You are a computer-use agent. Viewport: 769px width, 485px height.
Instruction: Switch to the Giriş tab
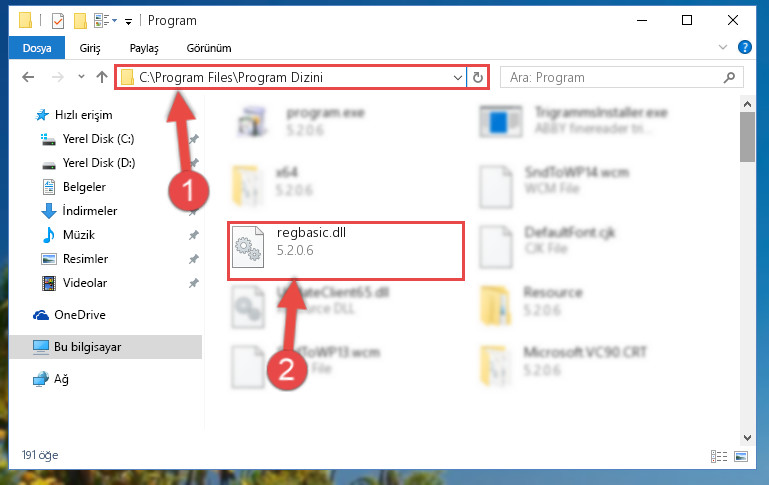(x=90, y=48)
